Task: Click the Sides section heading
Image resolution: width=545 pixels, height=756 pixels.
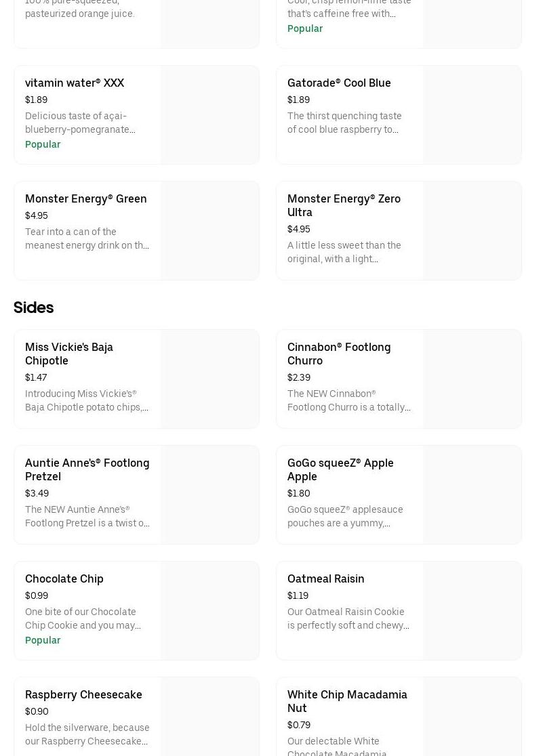Action: click(x=33, y=308)
